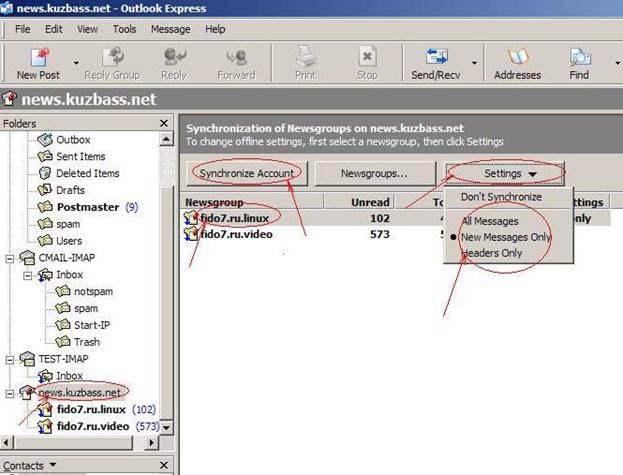Select fido7.ru.video newsgroup row
Viewport: 623px width, 475px height.
pyautogui.click(x=395, y=234)
